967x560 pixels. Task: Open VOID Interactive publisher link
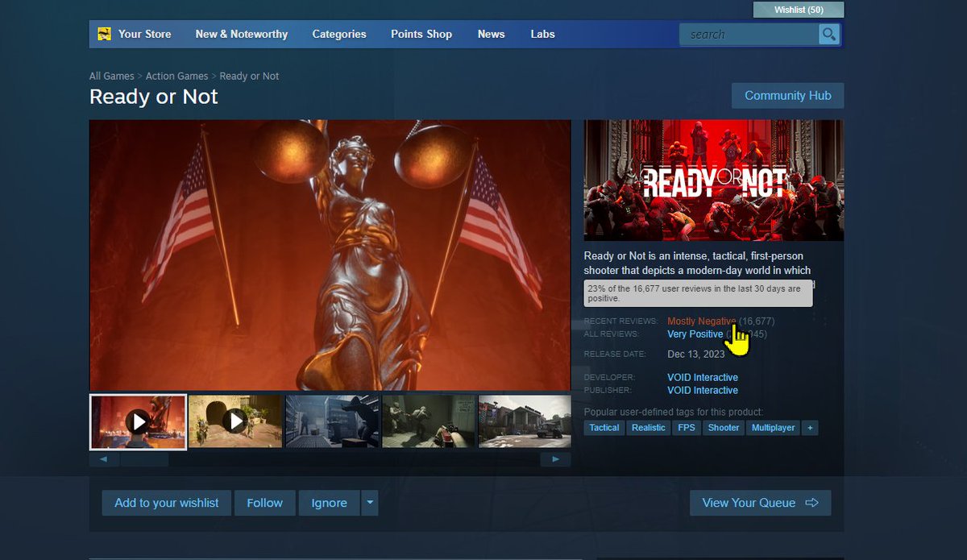coord(703,390)
